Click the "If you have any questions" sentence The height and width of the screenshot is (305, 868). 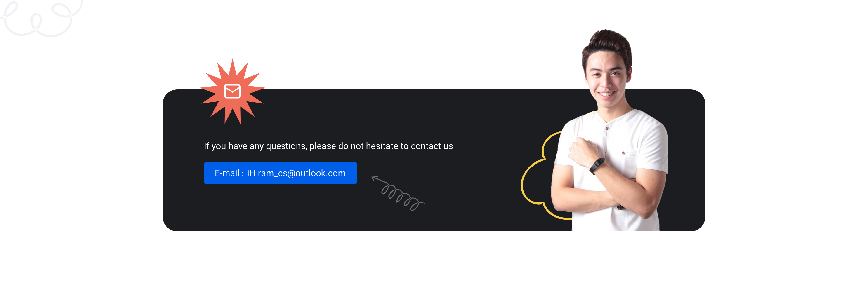[x=328, y=146]
